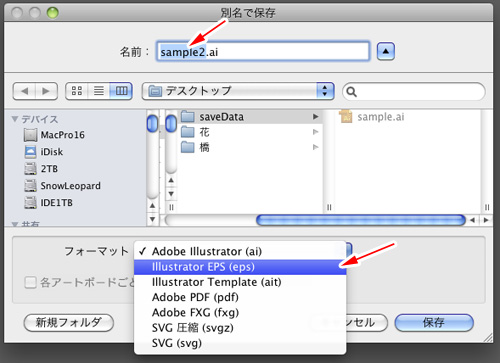Image resolution: width=500 pixels, height=363 pixels.
Task: Click sidebar scrollbar up arrow
Action: 152,206
